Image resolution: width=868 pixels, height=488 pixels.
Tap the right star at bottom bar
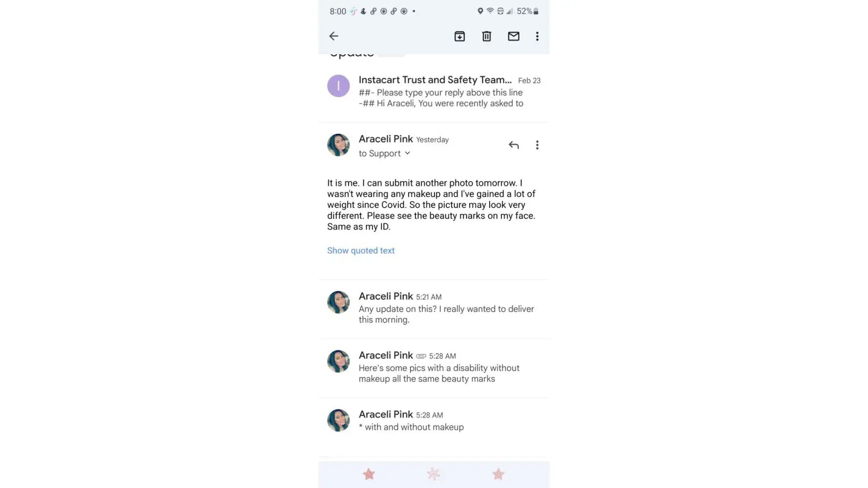coord(498,474)
